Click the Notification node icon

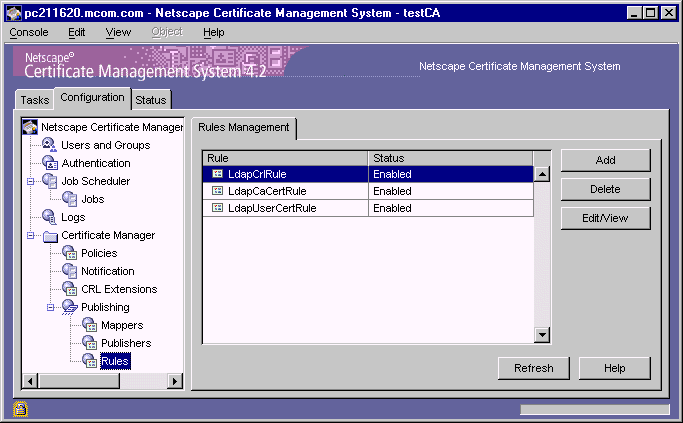tap(70, 271)
